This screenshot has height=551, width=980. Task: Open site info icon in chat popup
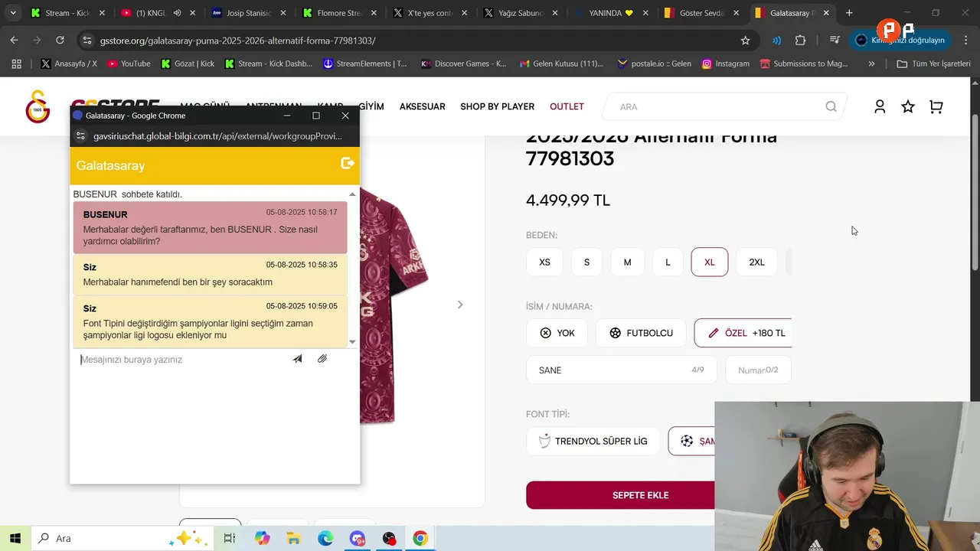point(80,136)
